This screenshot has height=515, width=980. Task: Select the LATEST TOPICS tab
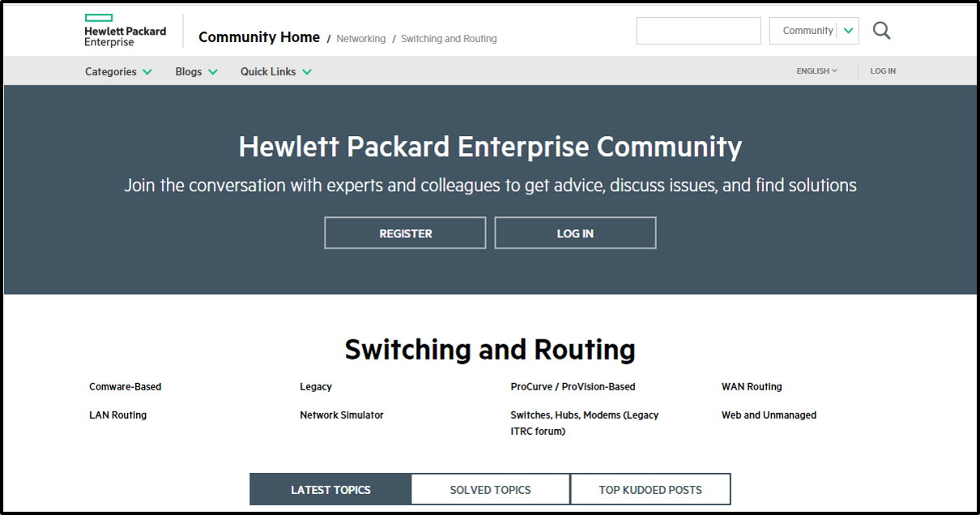click(x=330, y=490)
